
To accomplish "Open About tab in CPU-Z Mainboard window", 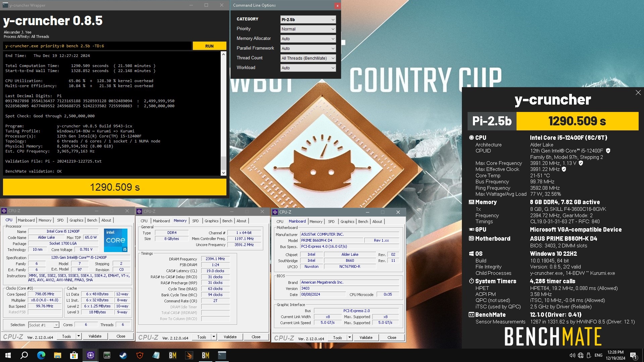I will click(x=377, y=222).
